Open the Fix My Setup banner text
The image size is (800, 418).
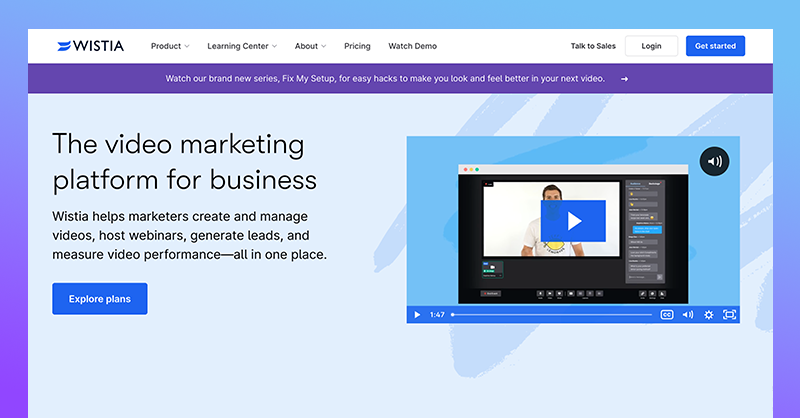point(385,79)
